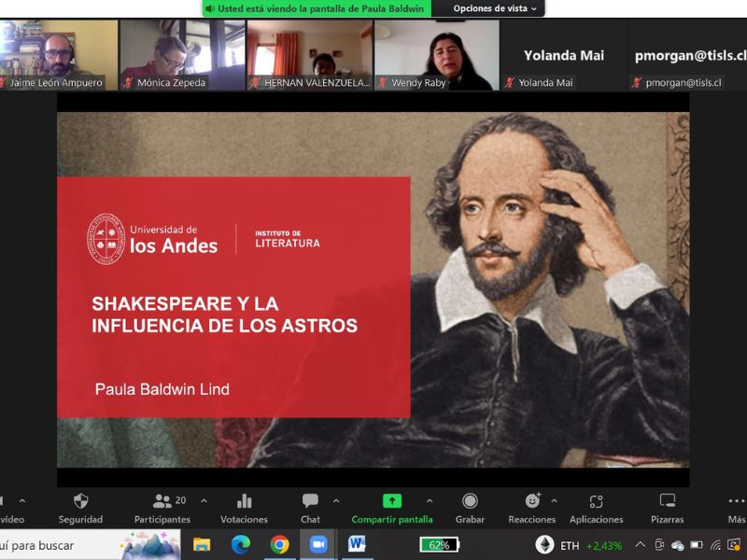This screenshot has height=560, width=747.
Task: Open the Aplicaciones icon
Action: coord(596,501)
